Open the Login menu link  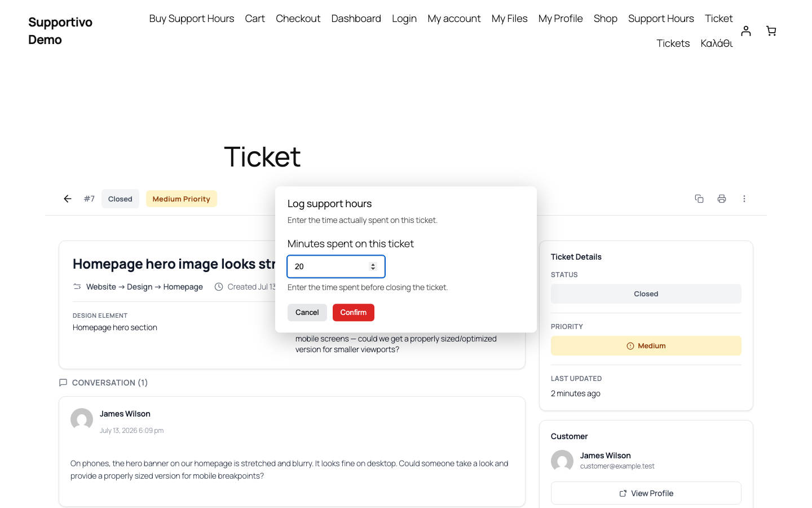(404, 19)
